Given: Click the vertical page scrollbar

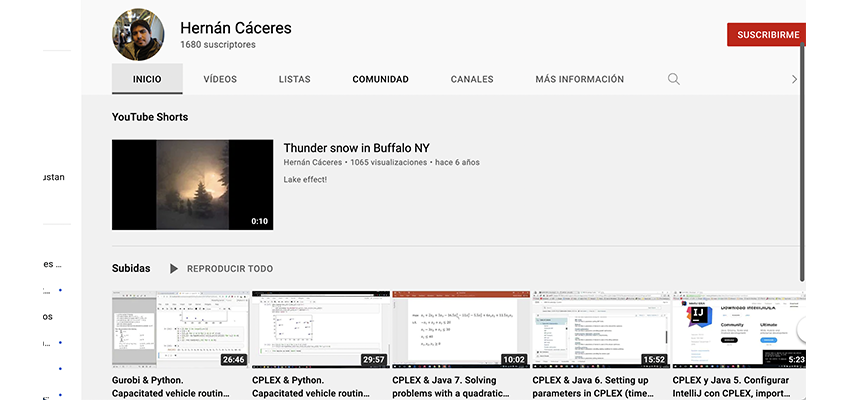Looking at the screenshot, I should [x=803, y=160].
